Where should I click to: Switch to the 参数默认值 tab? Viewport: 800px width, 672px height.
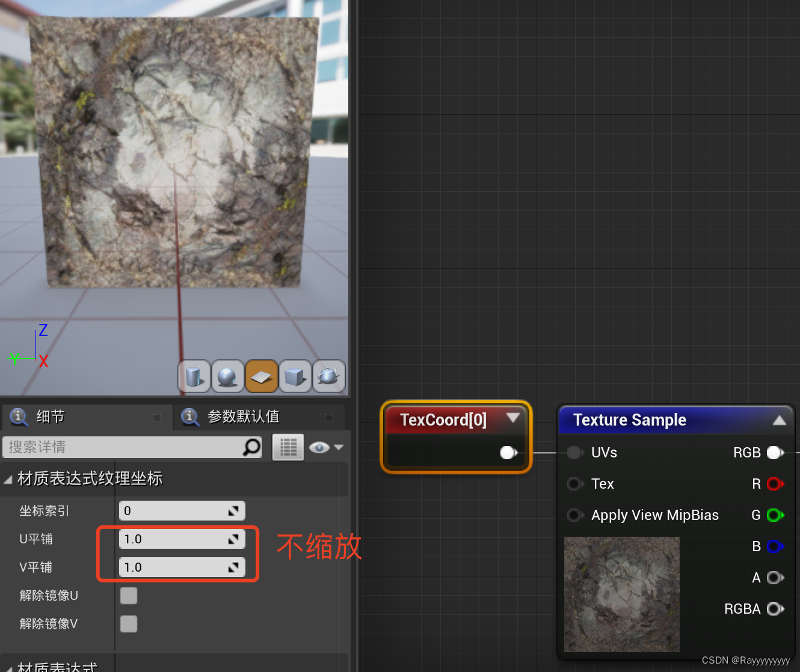click(x=260, y=417)
